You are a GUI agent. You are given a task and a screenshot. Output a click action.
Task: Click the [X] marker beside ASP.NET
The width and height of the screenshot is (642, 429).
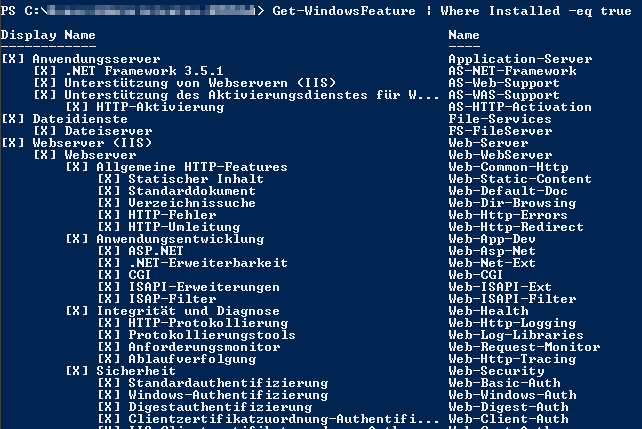pos(109,251)
